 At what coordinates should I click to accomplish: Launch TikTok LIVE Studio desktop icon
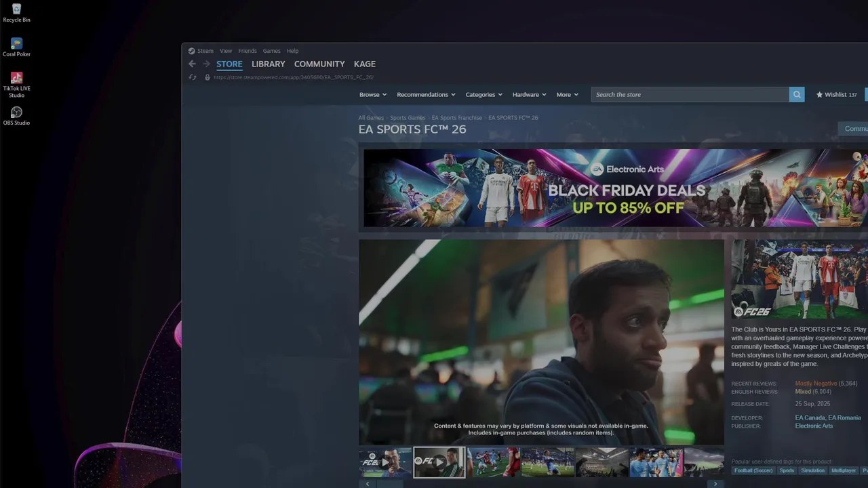point(16,85)
